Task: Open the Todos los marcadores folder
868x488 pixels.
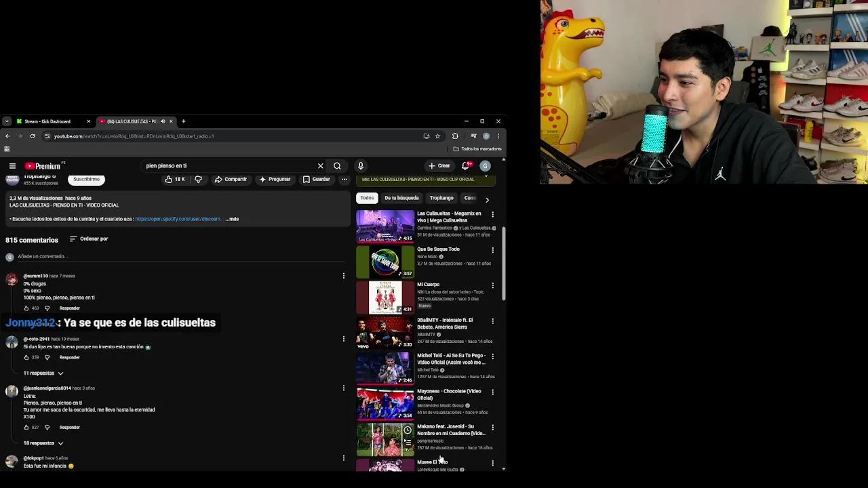Action: 477,149
